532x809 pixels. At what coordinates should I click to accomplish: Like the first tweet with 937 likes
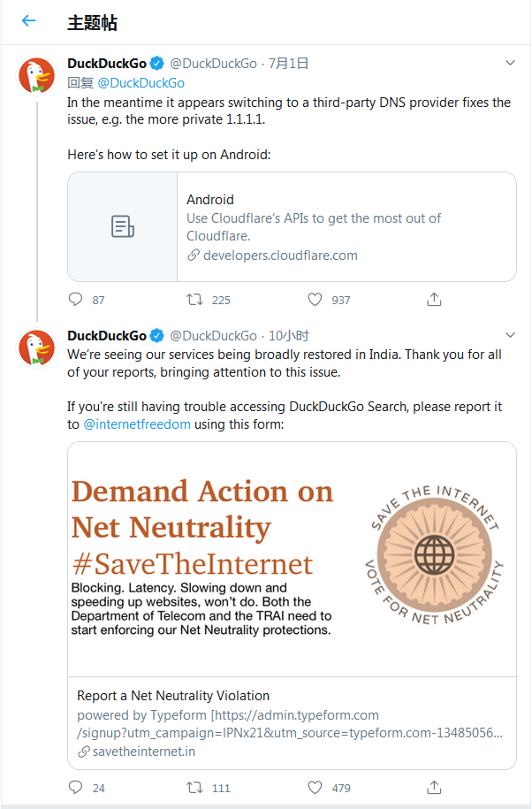click(315, 300)
